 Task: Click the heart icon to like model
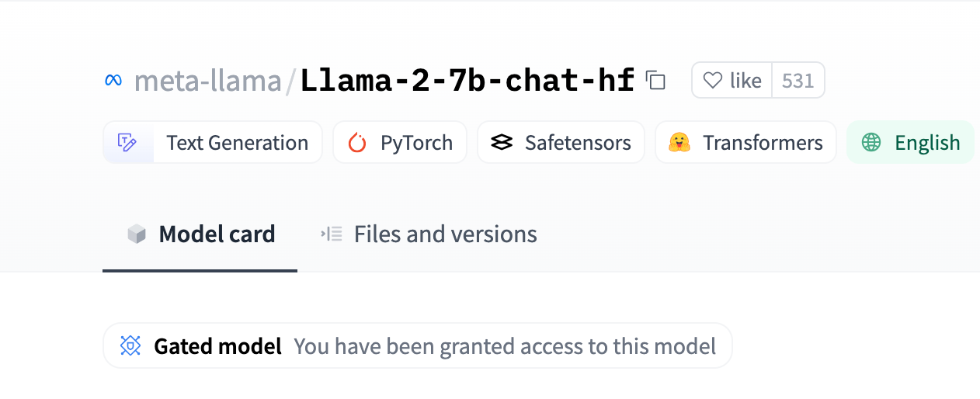point(712,80)
